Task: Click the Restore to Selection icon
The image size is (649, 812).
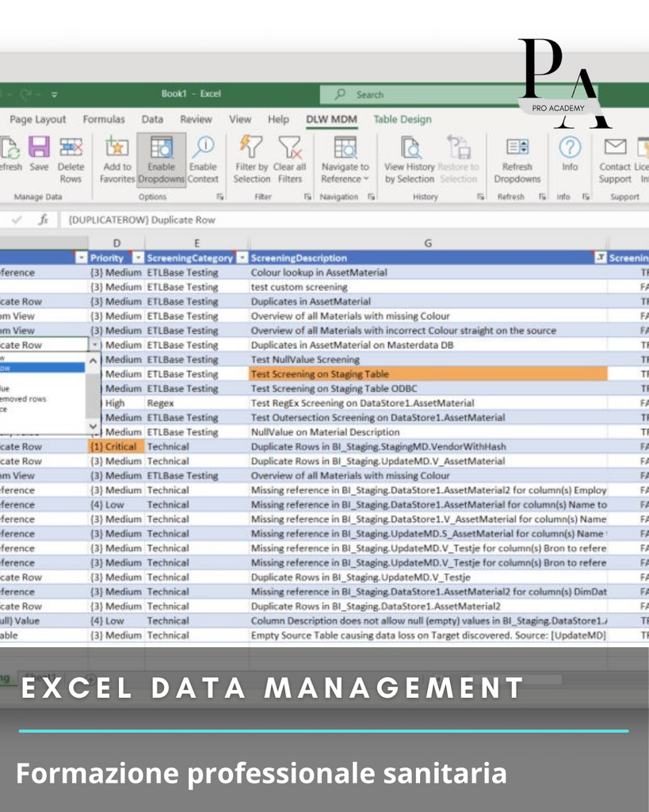Action: point(459,147)
